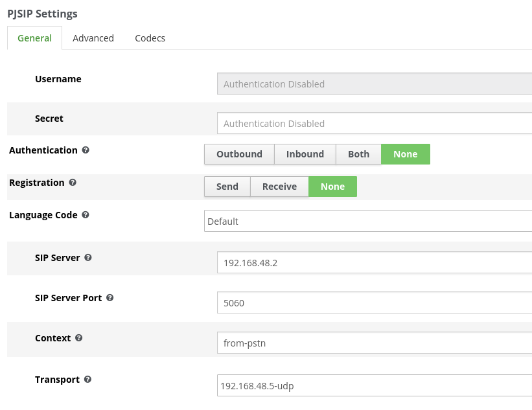Click the SIP Server label
Viewport: 532px width, 410px height.
[57, 258]
